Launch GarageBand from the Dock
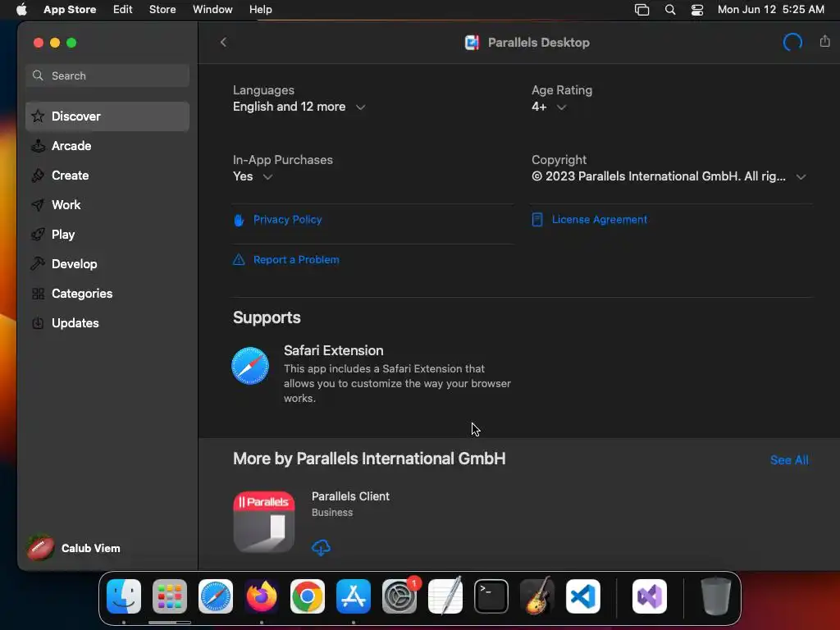The height and width of the screenshot is (630, 840). pos(537,596)
